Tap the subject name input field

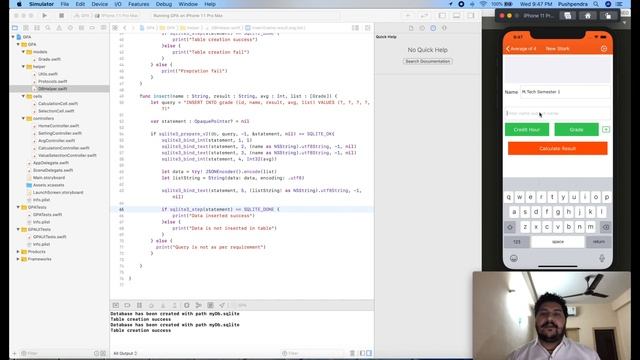558,113
